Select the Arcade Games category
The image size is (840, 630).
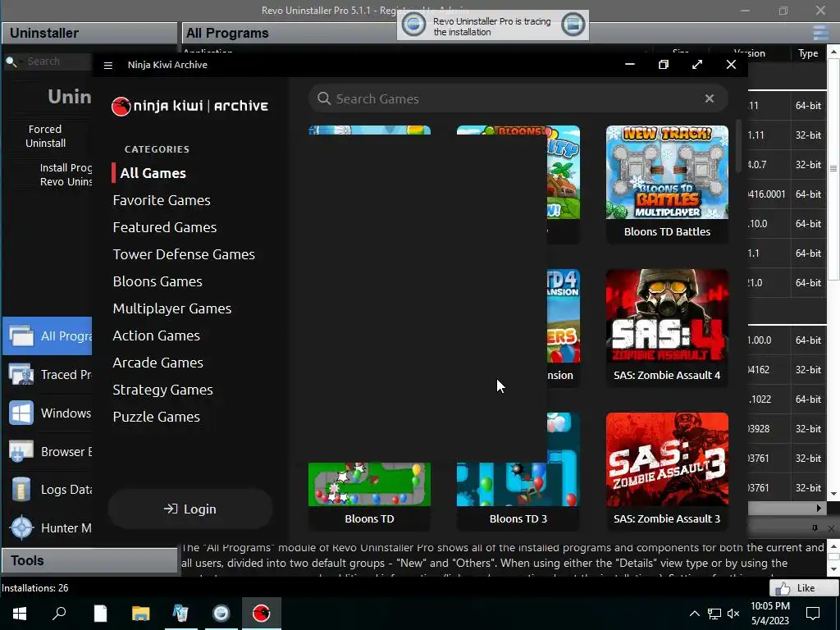point(158,363)
